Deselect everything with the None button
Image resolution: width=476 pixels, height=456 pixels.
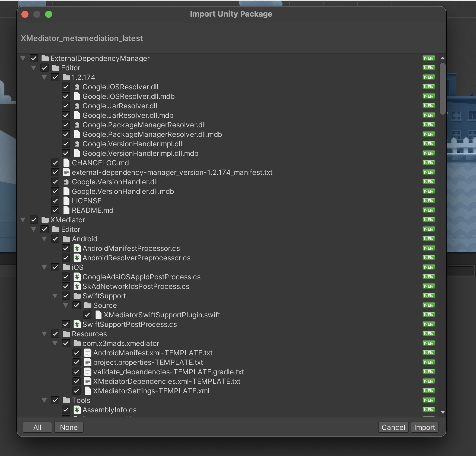(x=69, y=427)
